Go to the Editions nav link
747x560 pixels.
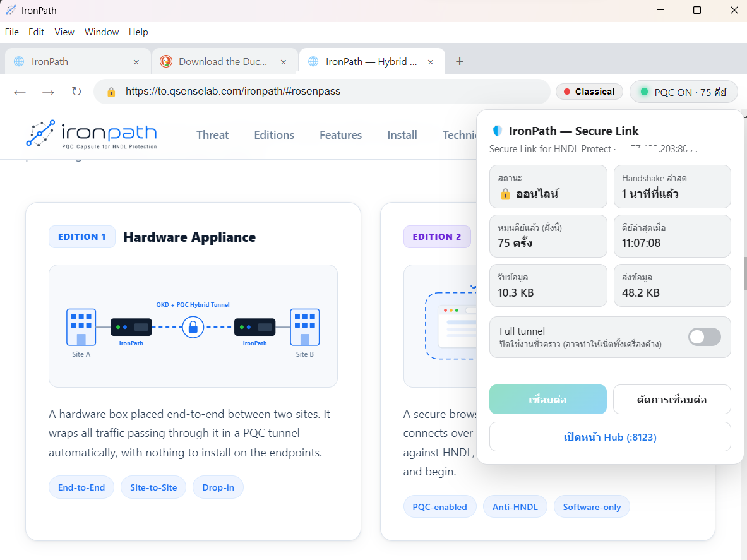[x=274, y=135]
